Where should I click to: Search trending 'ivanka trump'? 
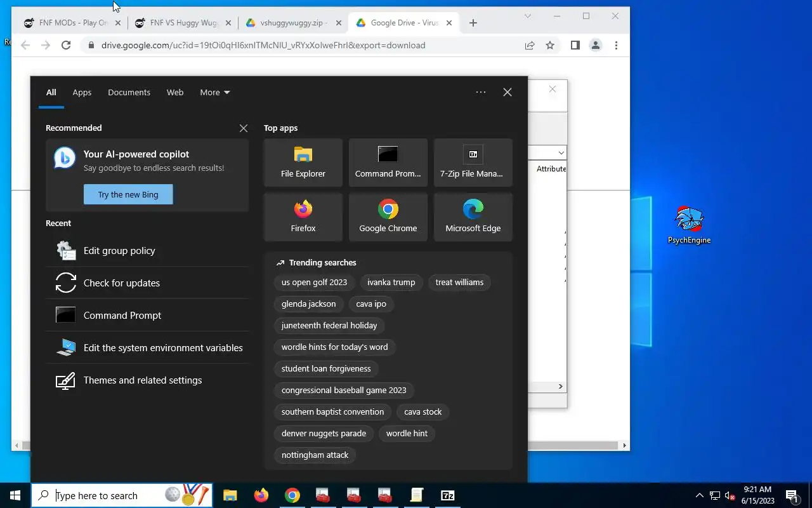point(391,283)
